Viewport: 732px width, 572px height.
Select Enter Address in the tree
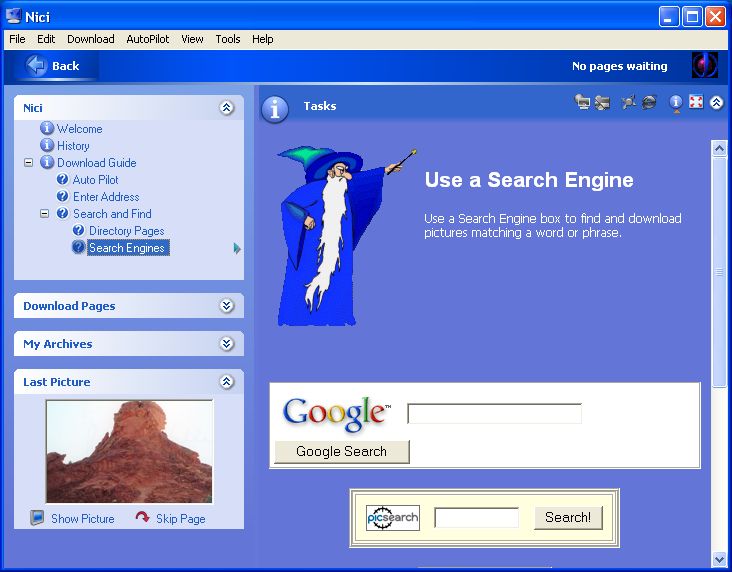pos(106,197)
